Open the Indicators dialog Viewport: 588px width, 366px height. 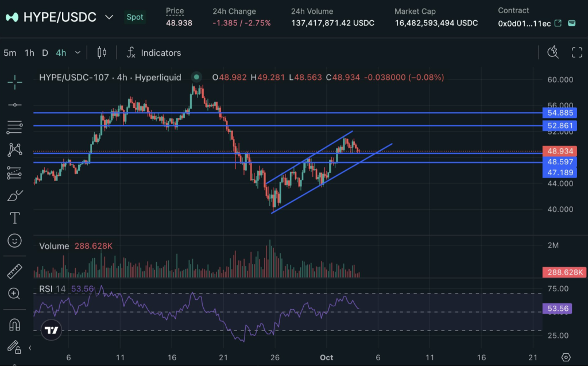click(154, 52)
